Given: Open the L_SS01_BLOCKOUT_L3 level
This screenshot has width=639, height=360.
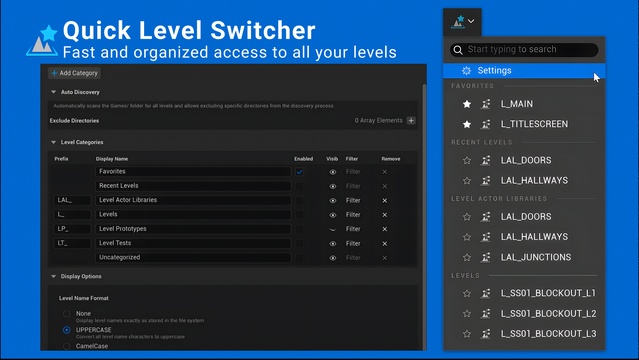Looking at the screenshot, I should tap(548, 334).
